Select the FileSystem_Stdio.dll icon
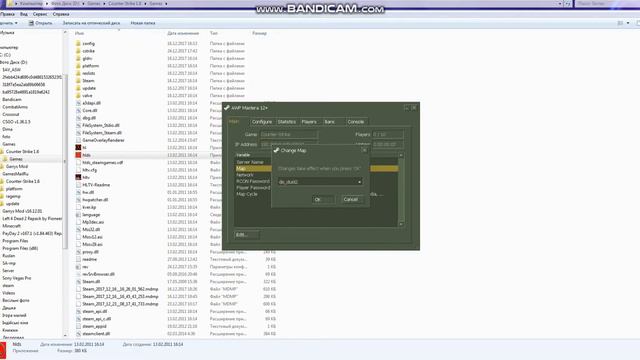 tap(78, 125)
